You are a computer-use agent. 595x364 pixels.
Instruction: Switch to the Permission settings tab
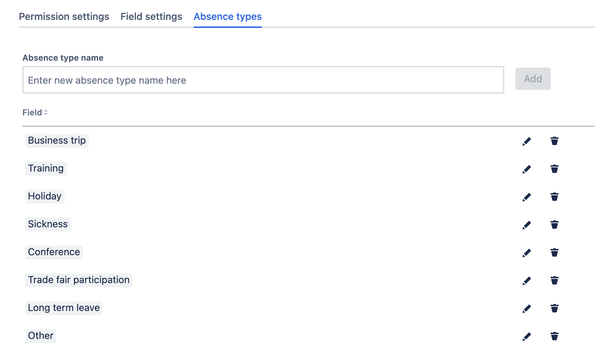tap(64, 16)
